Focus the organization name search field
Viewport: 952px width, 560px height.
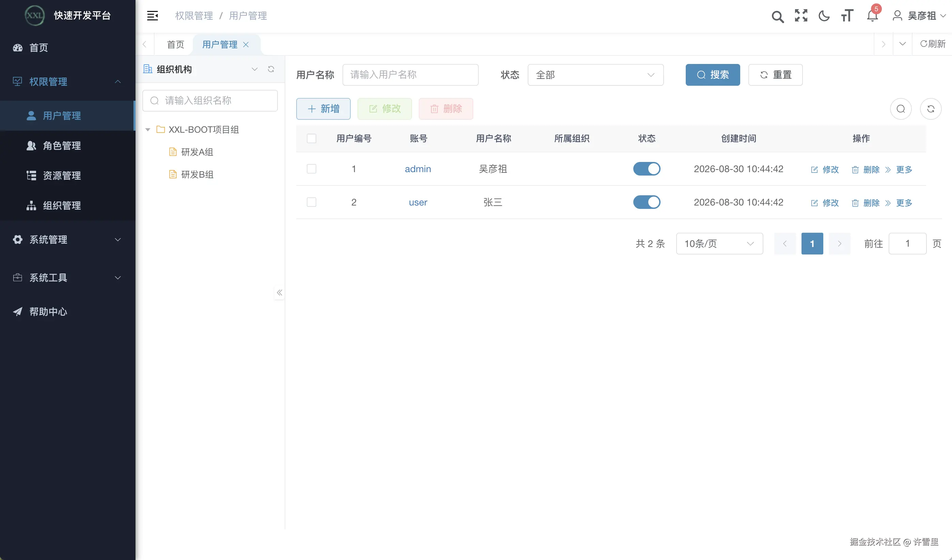point(210,100)
